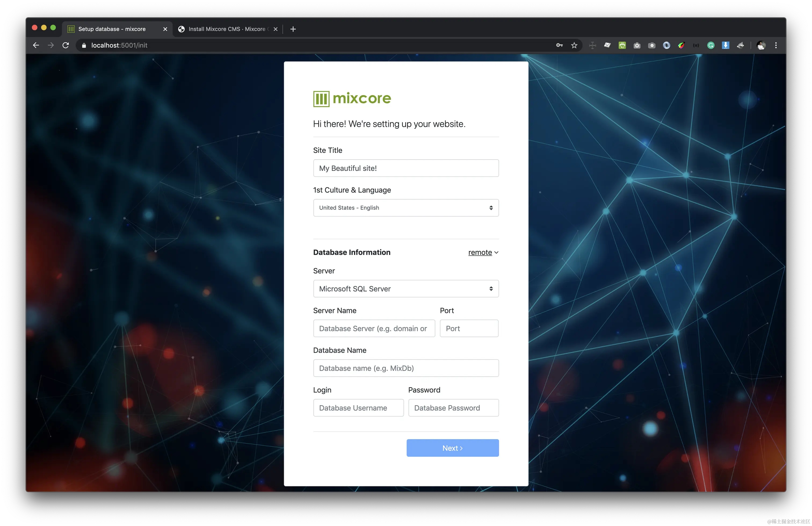Go back with the back arrow
This screenshot has width=812, height=526.
point(36,45)
